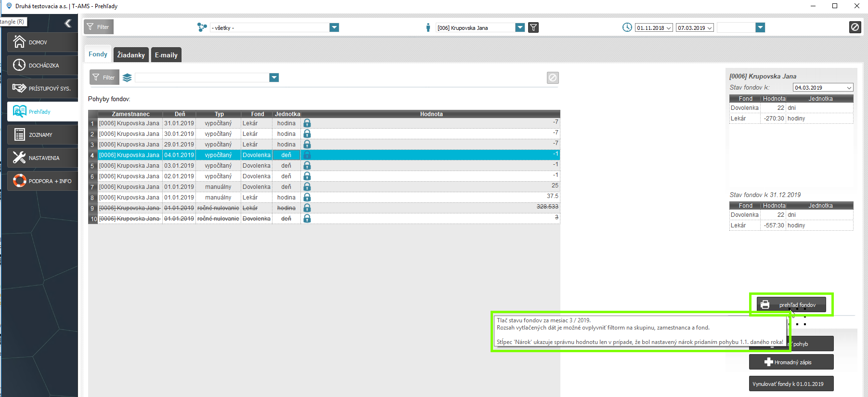Open Prehľady overview section
This screenshot has width=868, height=397.
(42, 112)
